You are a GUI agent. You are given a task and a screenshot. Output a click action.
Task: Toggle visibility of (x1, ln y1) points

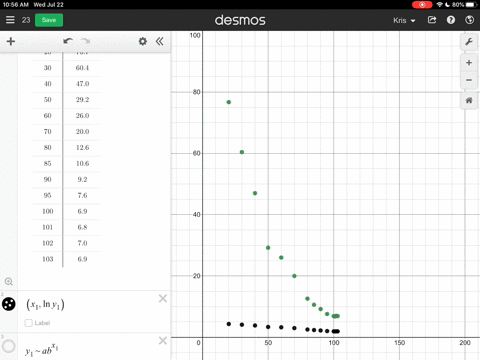(x=9, y=304)
